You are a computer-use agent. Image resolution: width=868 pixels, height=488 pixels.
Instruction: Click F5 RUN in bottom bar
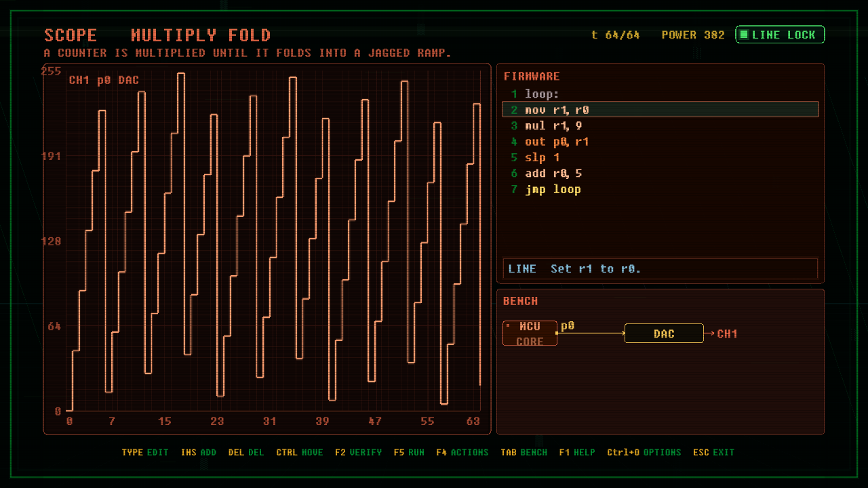[409, 452]
